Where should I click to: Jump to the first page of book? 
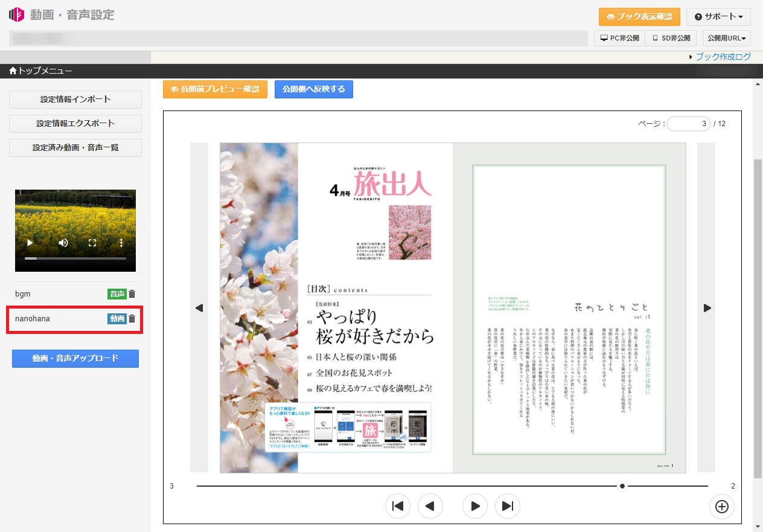[x=398, y=506]
